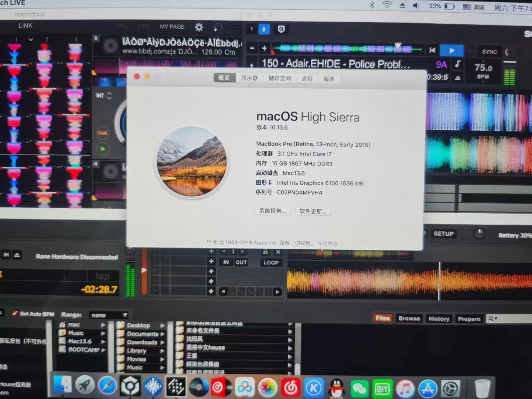This screenshot has height=399, width=532.
Task: Expand Downloads folder arrow
Action: coord(163,342)
